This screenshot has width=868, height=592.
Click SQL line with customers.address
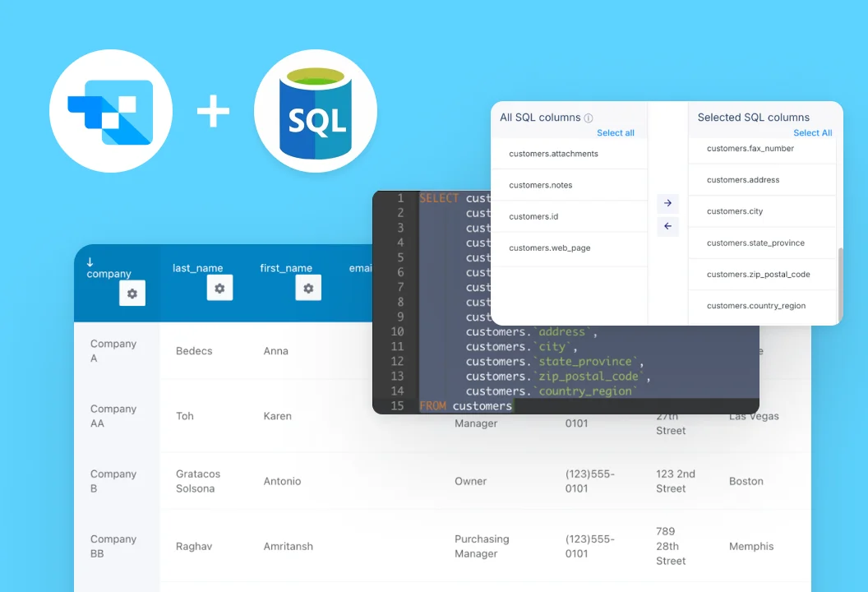(532, 331)
